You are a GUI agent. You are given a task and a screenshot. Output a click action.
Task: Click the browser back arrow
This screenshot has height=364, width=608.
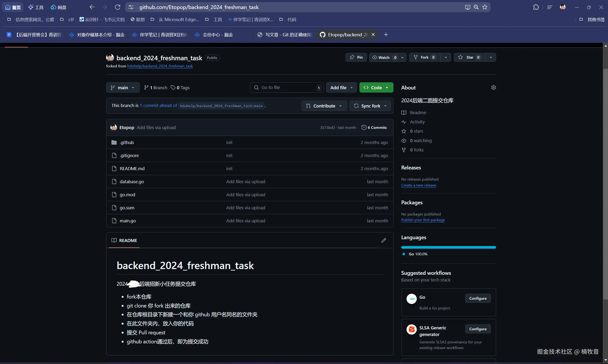coord(92,7)
